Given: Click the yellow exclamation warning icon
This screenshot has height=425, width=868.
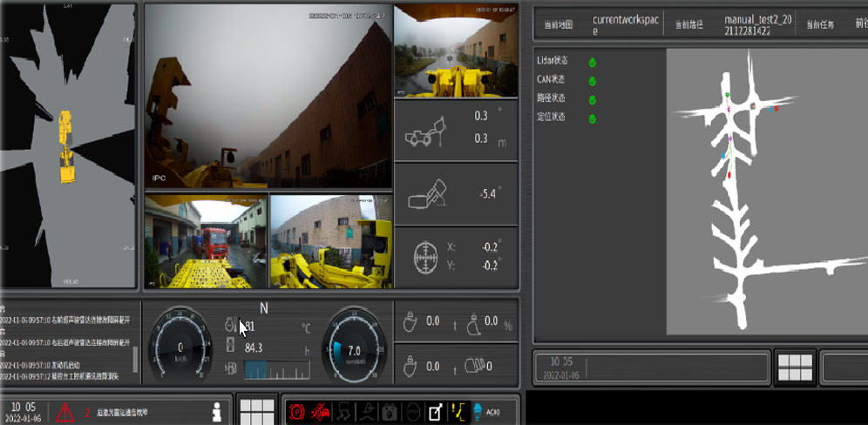Looking at the screenshot, I should point(457,412).
